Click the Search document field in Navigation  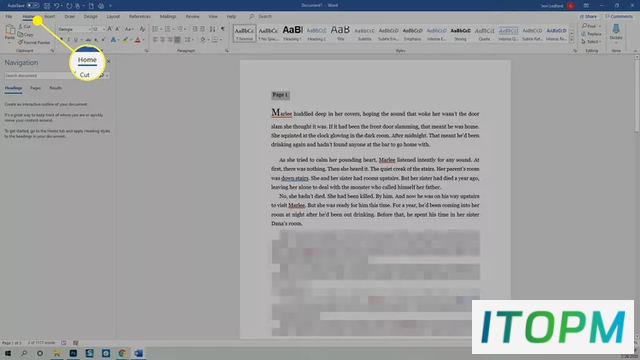tap(39, 76)
